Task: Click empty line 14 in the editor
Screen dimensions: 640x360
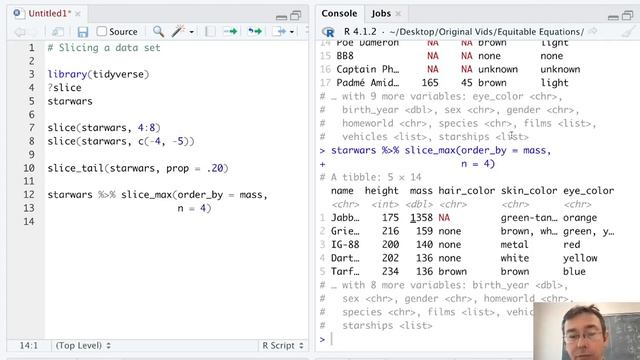Action: (x=176, y=222)
